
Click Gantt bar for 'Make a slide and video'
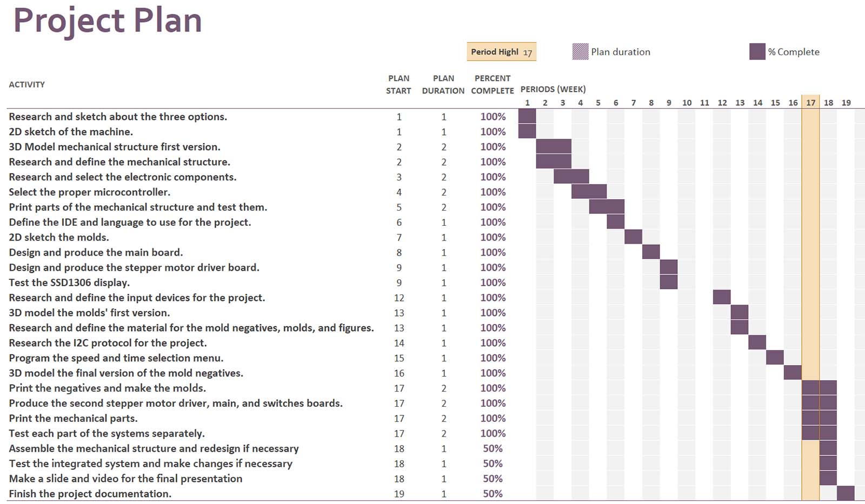pos(828,478)
